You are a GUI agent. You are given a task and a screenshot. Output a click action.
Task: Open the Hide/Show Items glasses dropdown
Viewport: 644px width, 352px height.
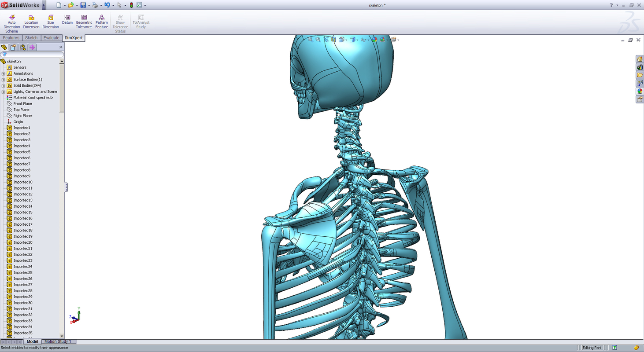click(368, 40)
